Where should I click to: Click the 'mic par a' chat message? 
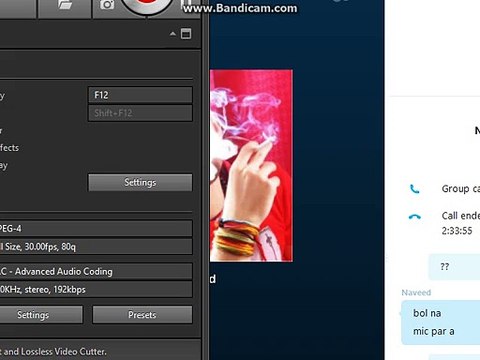pyautogui.click(x=434, y=331)
